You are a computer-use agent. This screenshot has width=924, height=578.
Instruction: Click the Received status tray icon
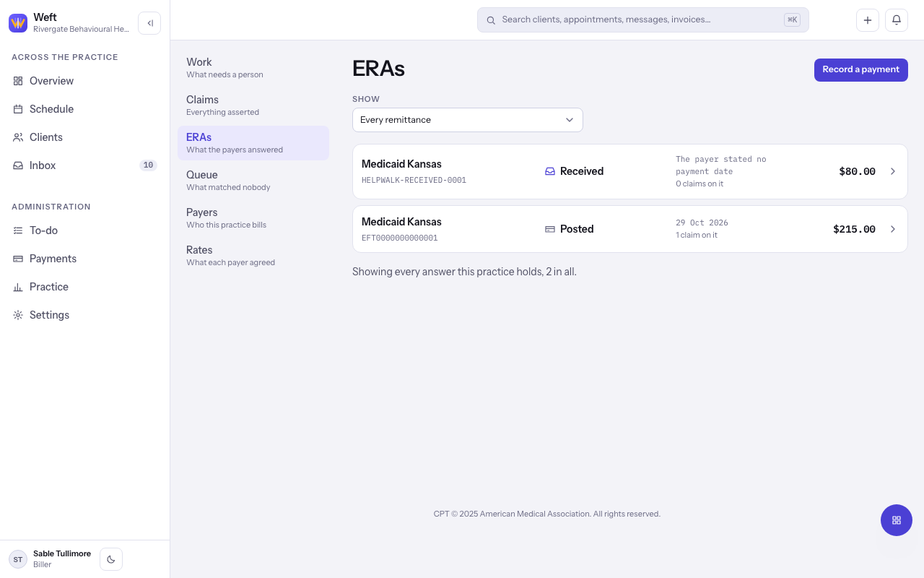(550, 171)
